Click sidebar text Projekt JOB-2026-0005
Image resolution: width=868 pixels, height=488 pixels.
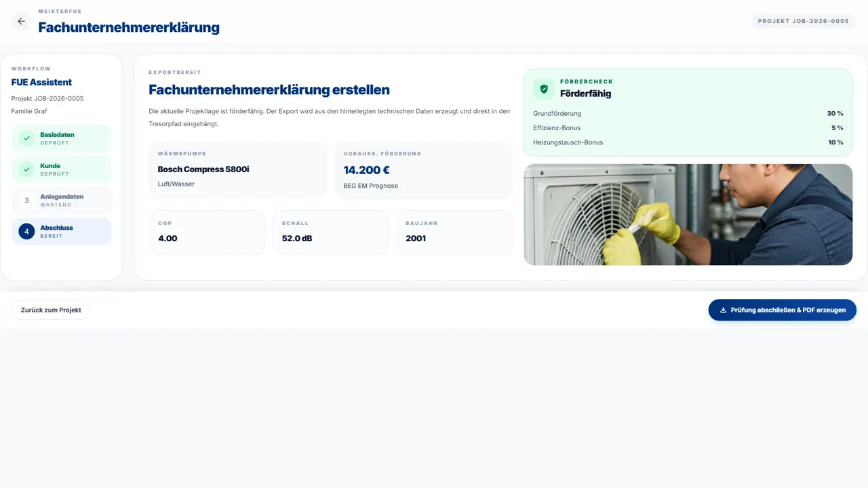click(47, 99)
